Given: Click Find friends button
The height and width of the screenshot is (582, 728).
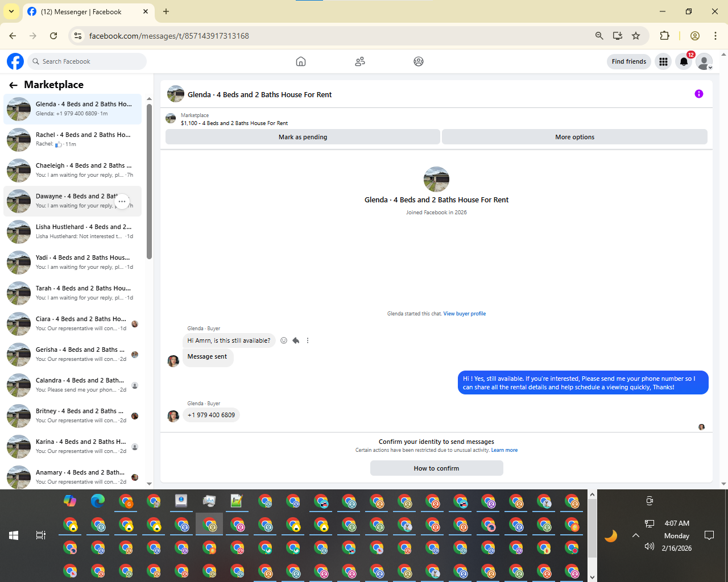Looking at the screenshot, I should pos(629,61).
